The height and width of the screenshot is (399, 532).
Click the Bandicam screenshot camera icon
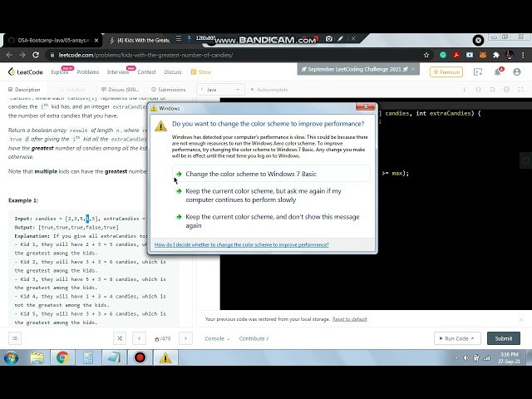pos(329,39)
